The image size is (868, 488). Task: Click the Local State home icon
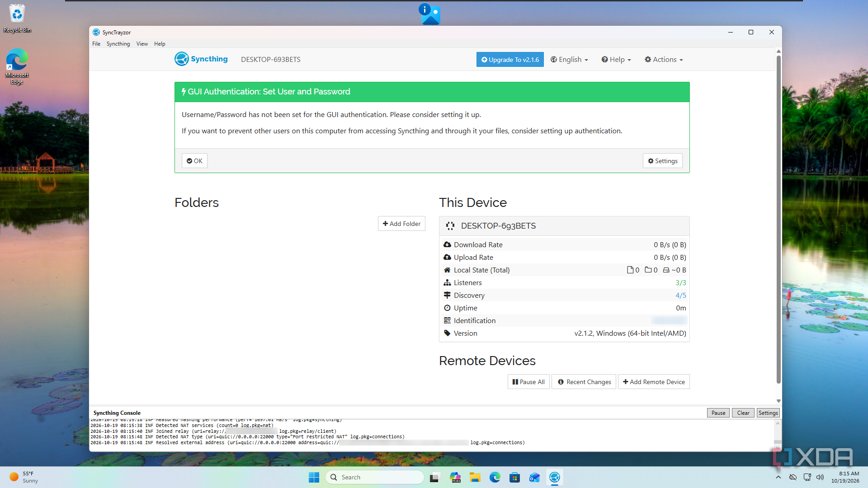(x=447, y=270)
